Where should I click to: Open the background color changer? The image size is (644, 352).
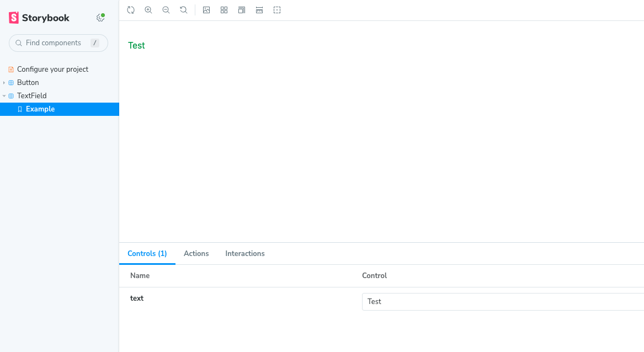206,10
